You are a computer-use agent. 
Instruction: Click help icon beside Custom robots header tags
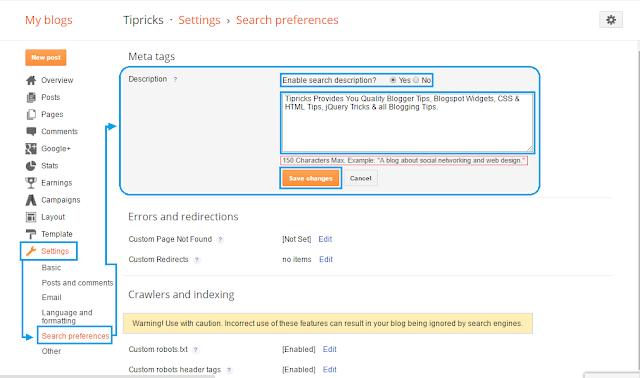point(229,370)
